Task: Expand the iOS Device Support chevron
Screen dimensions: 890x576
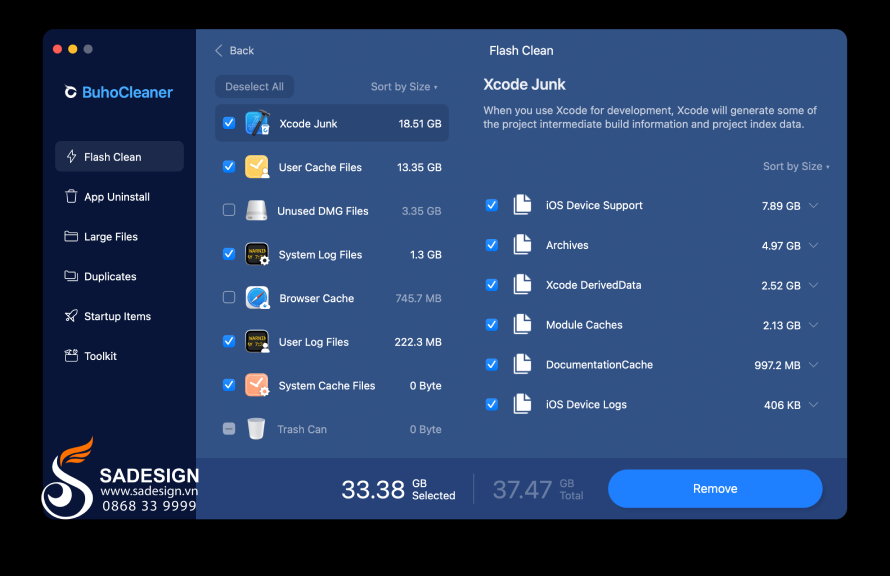Action: click(x=813, y=205)
